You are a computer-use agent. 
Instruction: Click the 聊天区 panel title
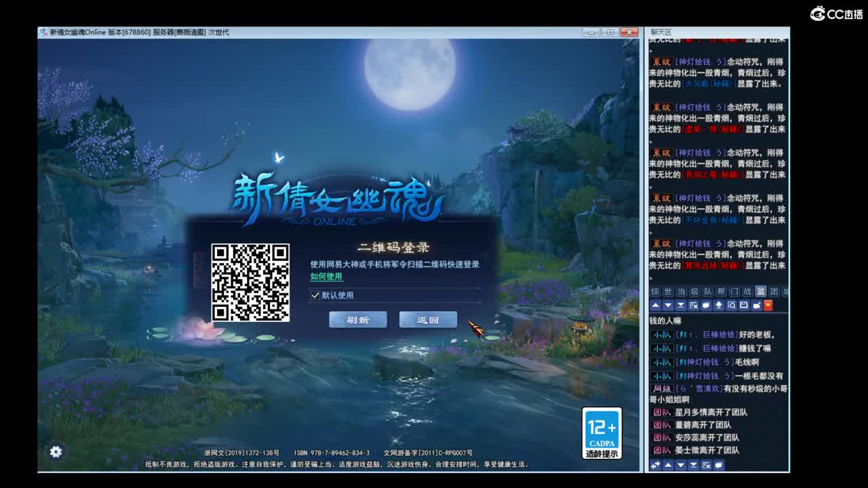661,32
